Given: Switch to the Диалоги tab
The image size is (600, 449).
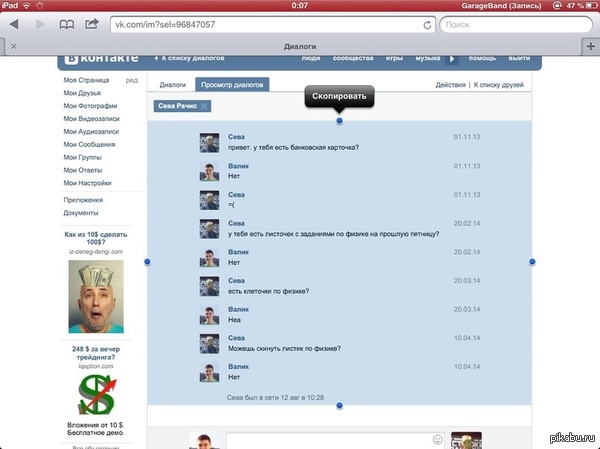Looking at the screenshot, I should (x=172, y=85).
